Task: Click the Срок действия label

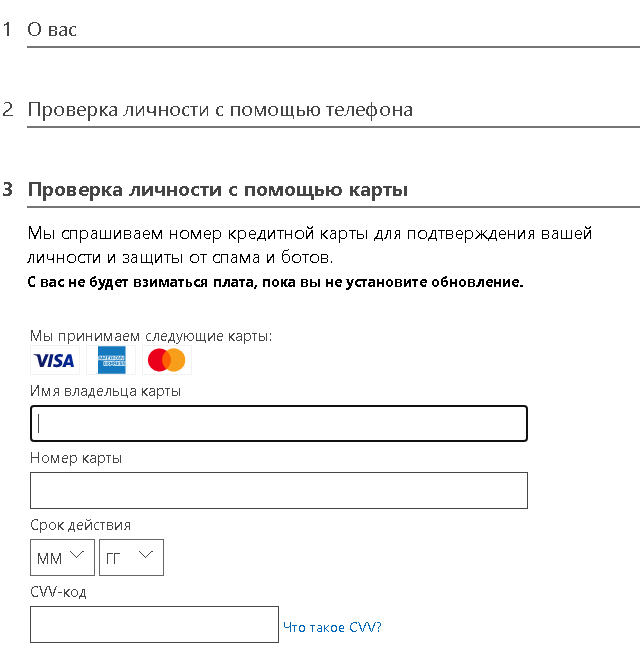Action: point(80,525)
